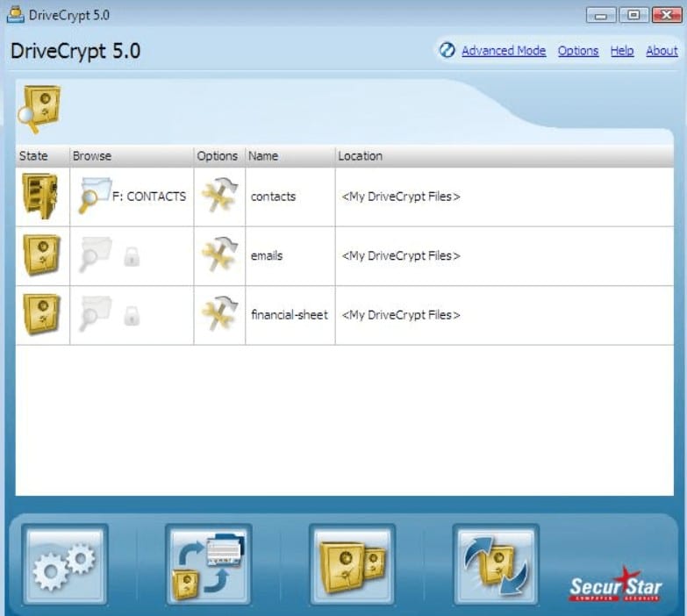Open the About link

point(662,51)
